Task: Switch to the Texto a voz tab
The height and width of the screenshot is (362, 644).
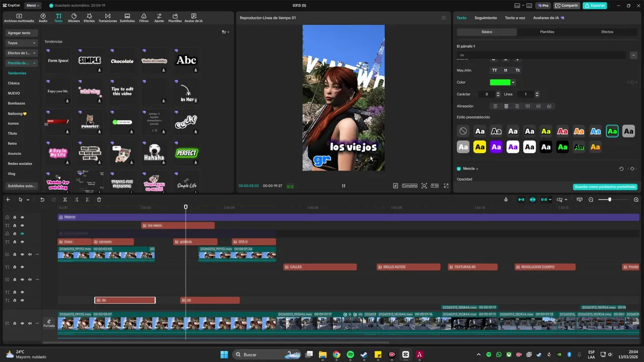Action: pyautogui.click(x=515, y=18)
